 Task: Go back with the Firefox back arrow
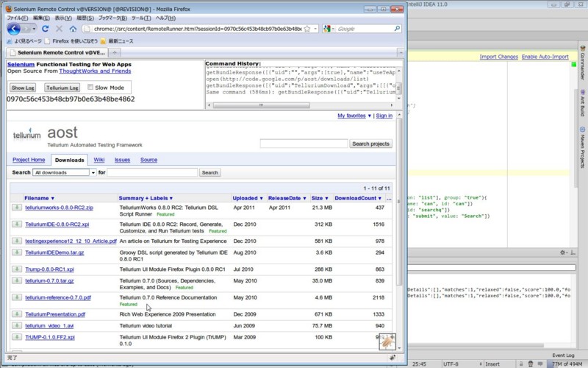[14, 29]
